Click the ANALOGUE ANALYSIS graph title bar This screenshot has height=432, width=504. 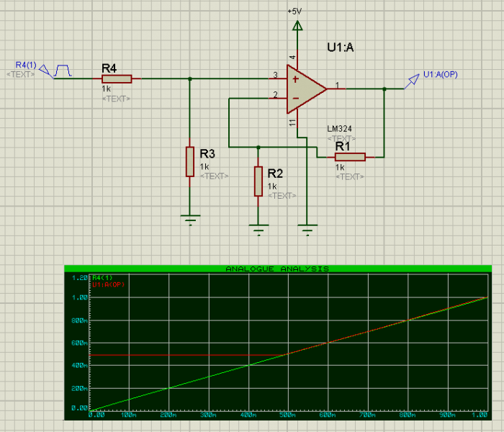click(x=277, y=269)
